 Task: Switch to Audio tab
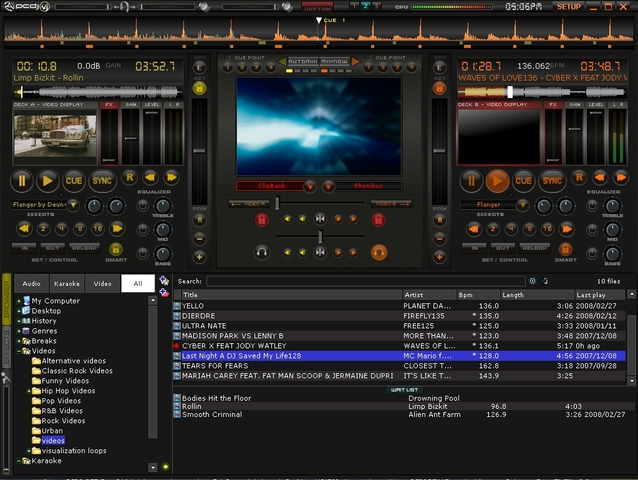click(31, 284)
